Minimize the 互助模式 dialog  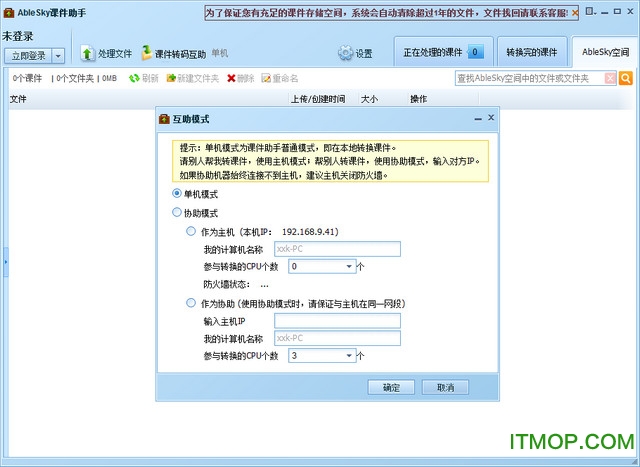click(x=478, y=119)
